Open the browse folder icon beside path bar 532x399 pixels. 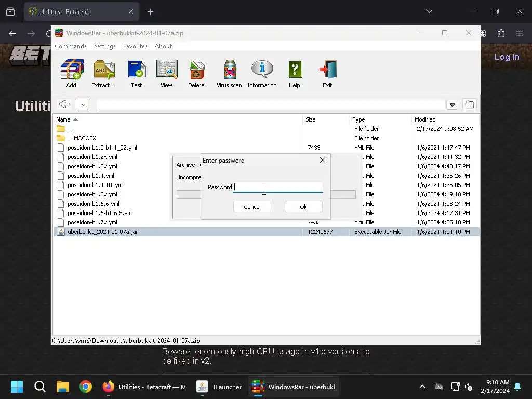[470, 104]
